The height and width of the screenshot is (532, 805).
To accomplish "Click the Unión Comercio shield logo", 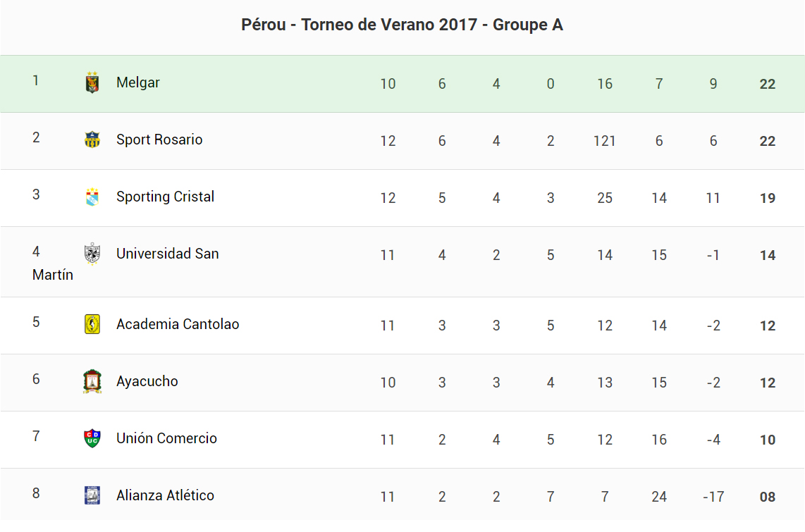I will pos(92,438).
